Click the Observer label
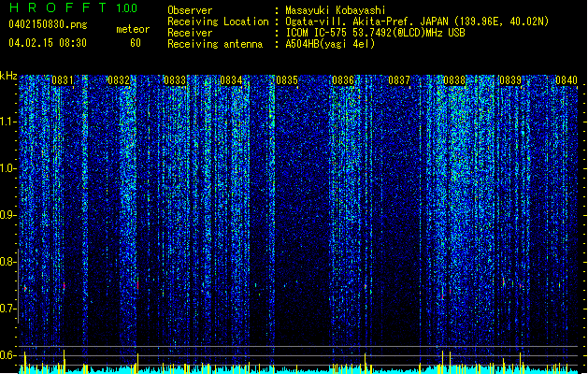Image resolution: width=588 pixels, height=374 pixels. tap(190, 10)
